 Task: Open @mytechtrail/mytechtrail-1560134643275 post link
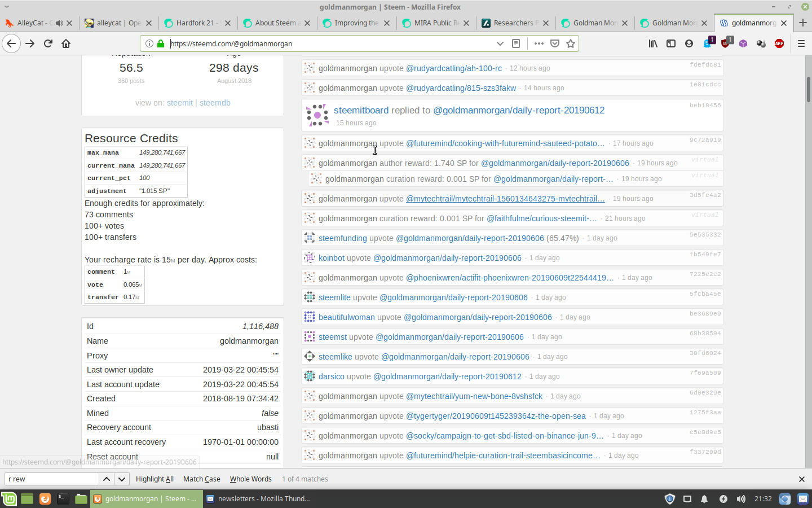[x=505, y=199]
